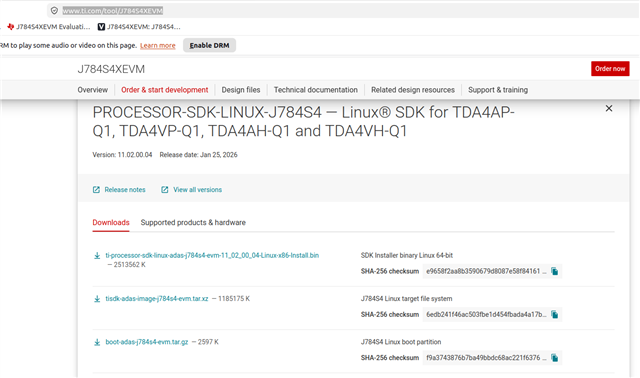The width and height of the screenshot is (640, 378).
Task: Download boot-adas-j784s4-evm.tar.gz file
Action: point(147,342)
